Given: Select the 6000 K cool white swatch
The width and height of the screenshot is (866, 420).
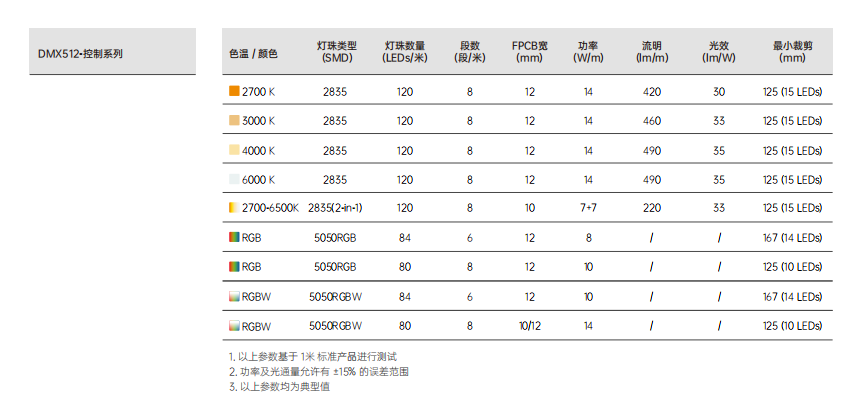Looking at the screenshot, I should pyautogui.click(x=234, y=179).
